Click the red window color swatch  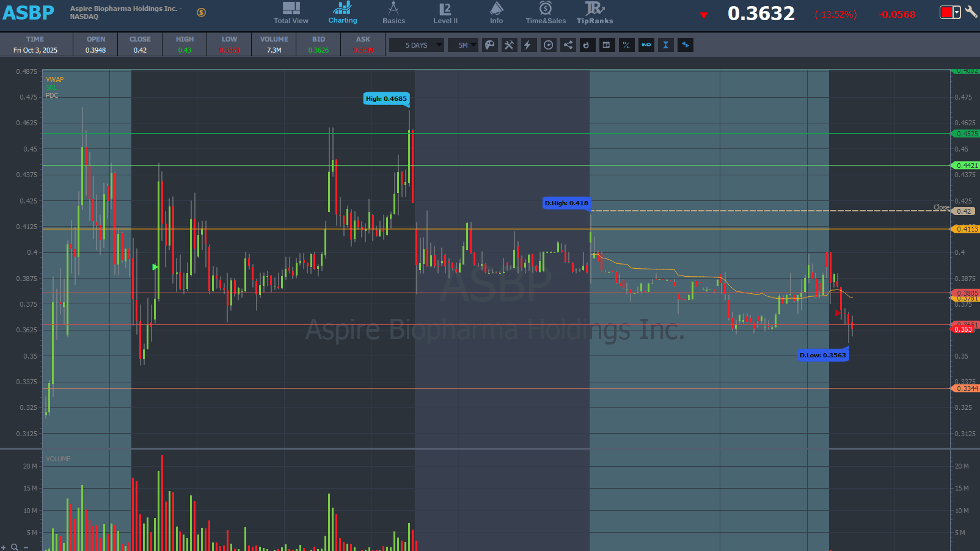click(946, 12)
